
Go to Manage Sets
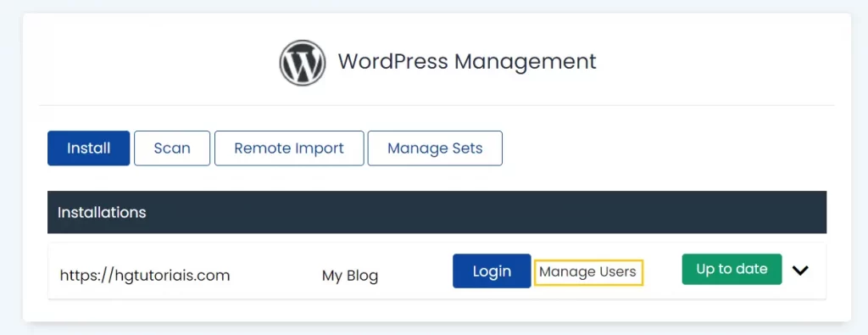435,148
